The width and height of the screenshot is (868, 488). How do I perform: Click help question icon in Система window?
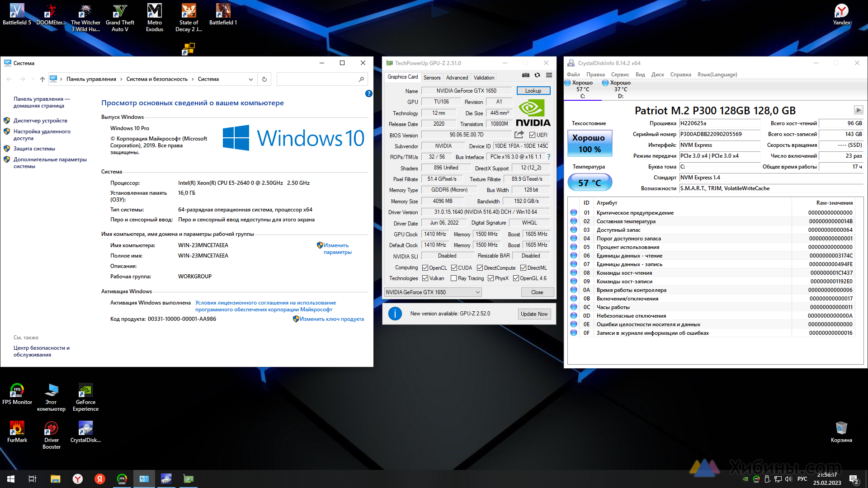point(368,94)
